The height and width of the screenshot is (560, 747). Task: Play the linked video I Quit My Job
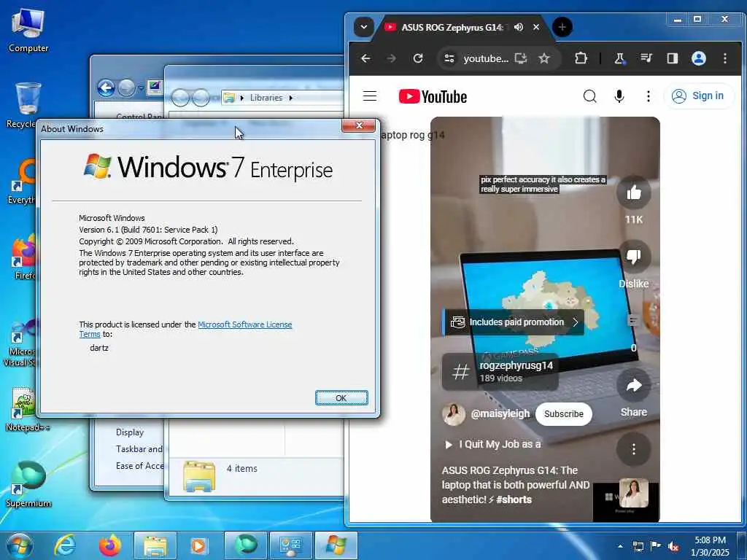tap(494, 444)
